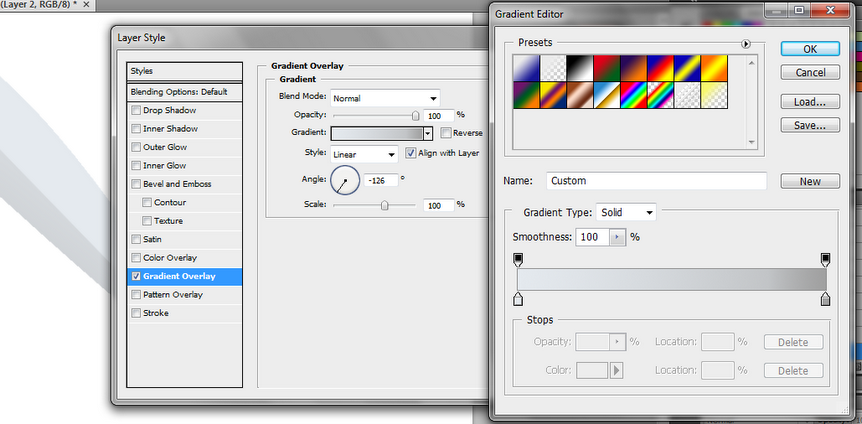Click the gradient preview swatch in Layer Style
Image resolution: width=862 pixels, height=424 pixels.
coord(377,133)
